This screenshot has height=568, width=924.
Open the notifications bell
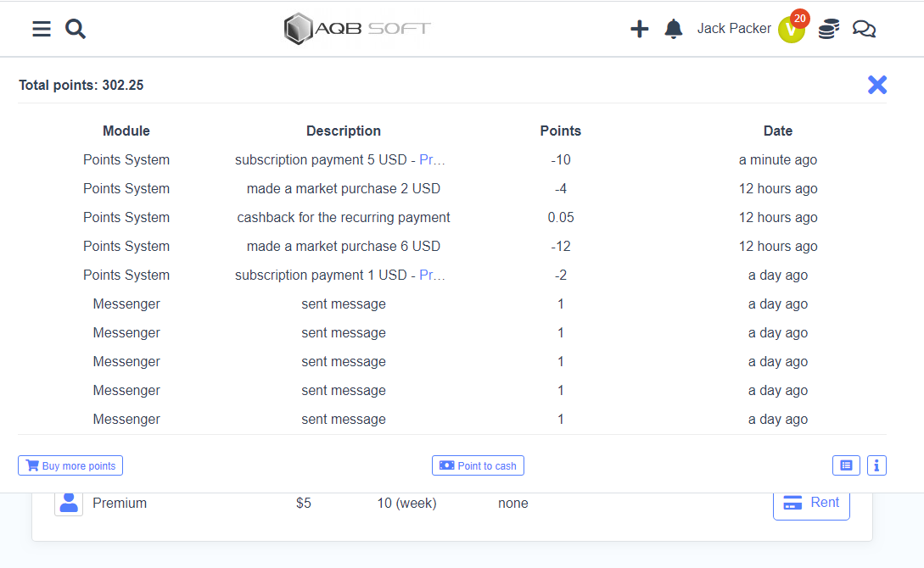coord(674,30)
